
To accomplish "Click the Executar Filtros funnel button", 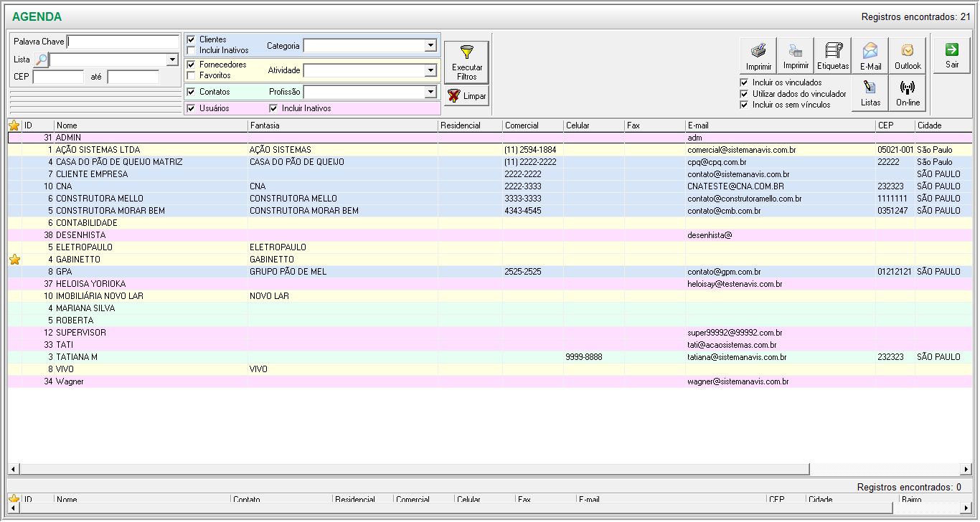I will [466, 62].
